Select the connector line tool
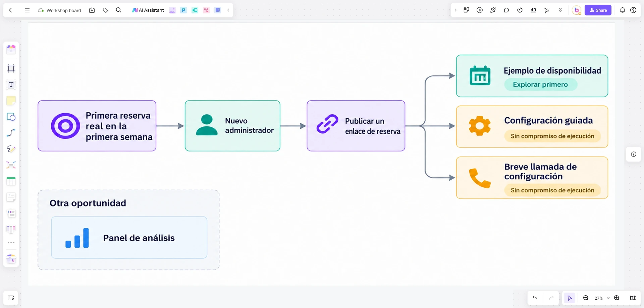The width and height of the screenshot is (644, 308). click(11, 133)
